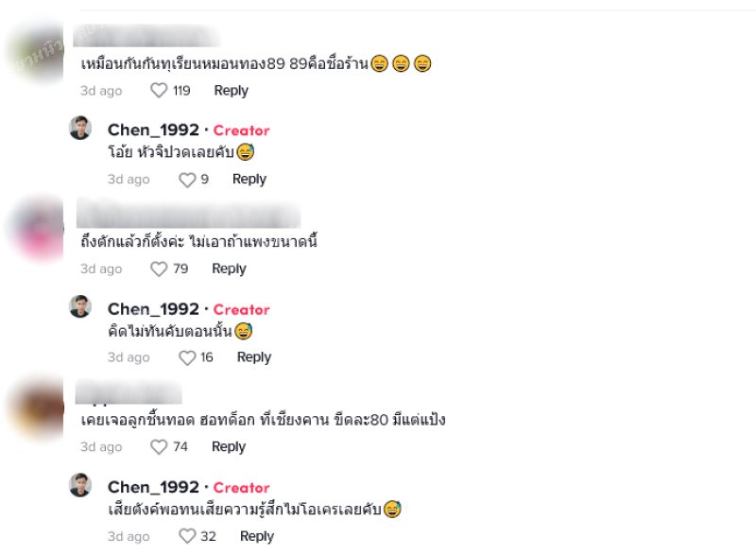The image size is (756, 555).
Task: Reply to the comment with 74 likes
Action: (229, 446)
